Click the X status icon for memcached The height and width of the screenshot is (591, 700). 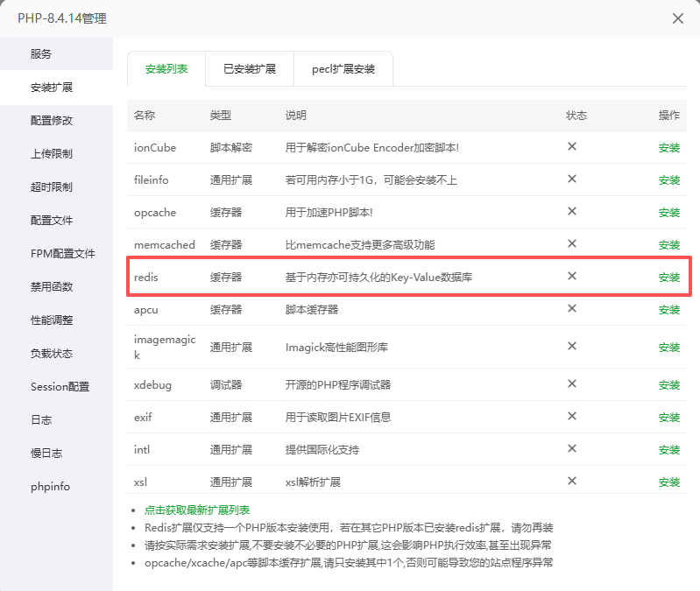tap(572, 243)
